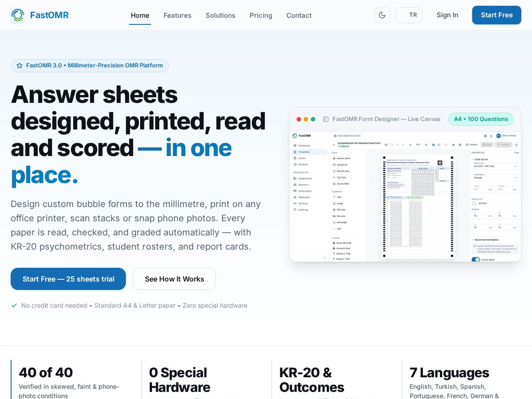Collapse the preview sidebar with chevron
This screenshot has width=532, height=399.
[325, 258]
